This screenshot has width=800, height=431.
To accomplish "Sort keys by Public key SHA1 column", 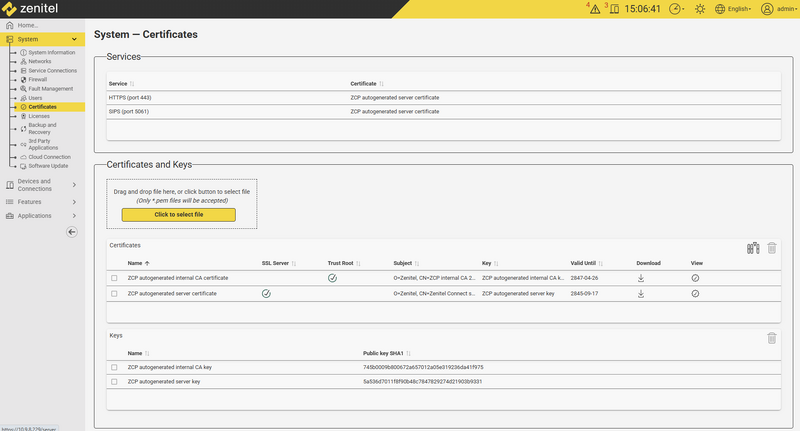I will [387, 353].
